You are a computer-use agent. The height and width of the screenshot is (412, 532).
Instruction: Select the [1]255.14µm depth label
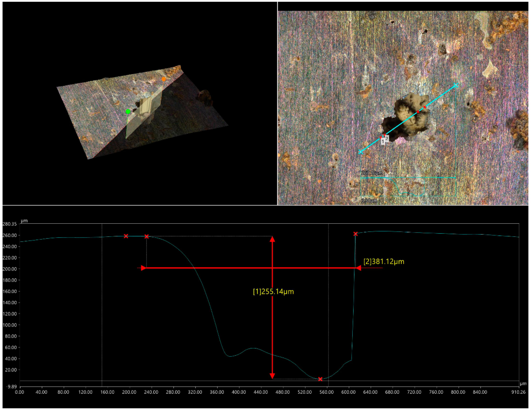point(273,292)
